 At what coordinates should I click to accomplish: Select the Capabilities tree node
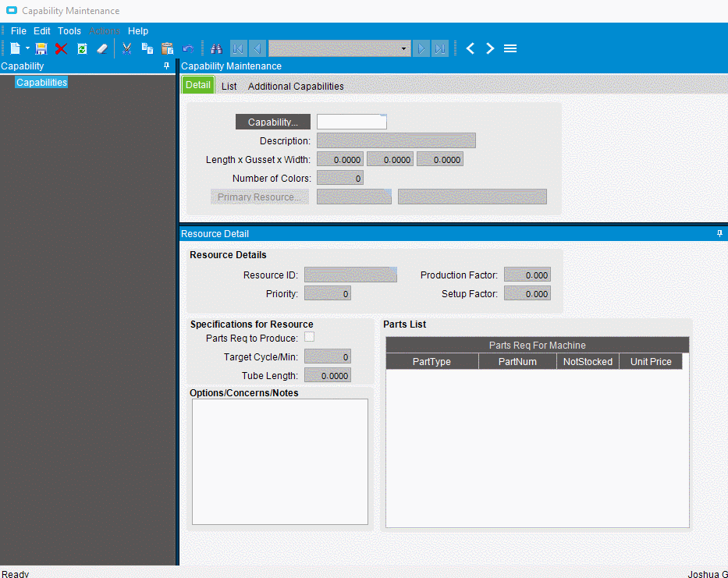click(41, 82)
